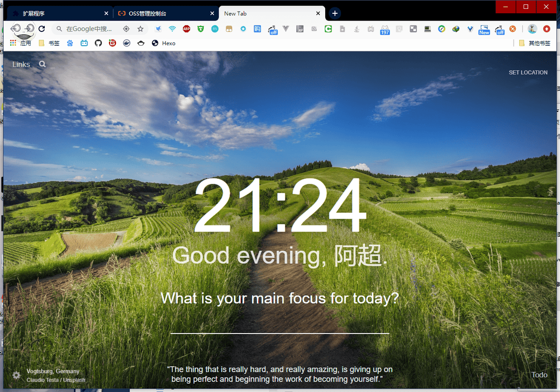Click the search icon next to Links

coord(42,64)
